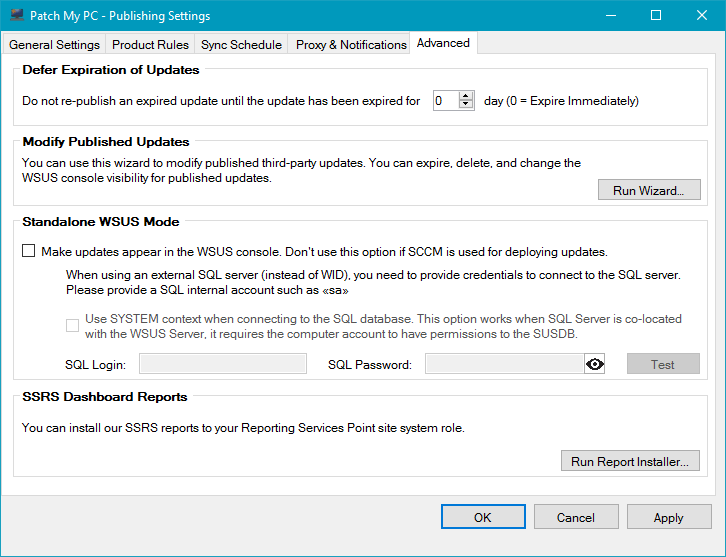The image size is (726, 557).
Task: Open the Sync Schedule tab
Action: pos(241,44)
